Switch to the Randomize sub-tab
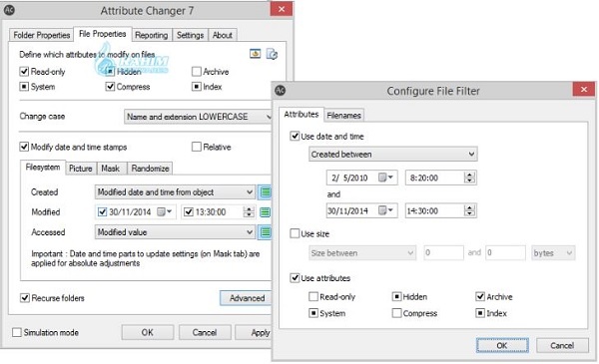Screen dimensions: 599x364 coord(150,169)
